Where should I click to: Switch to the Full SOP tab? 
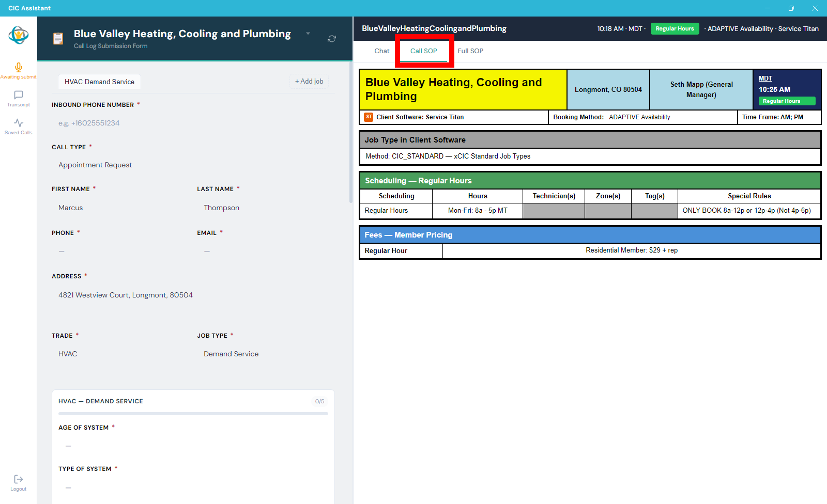(470, 51)
